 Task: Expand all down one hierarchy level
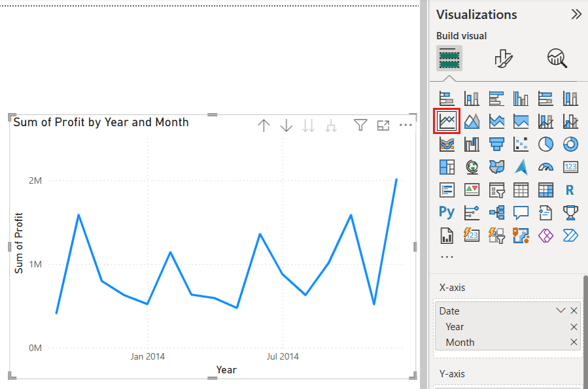(331, 125)
